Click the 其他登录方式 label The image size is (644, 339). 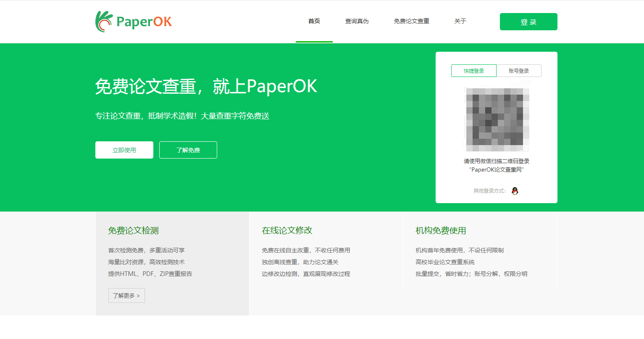click(490, 191)
